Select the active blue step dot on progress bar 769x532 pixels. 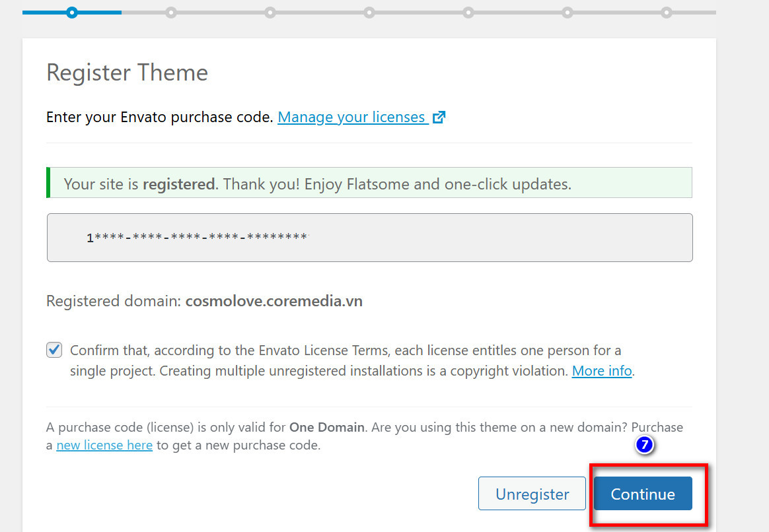pyautogui.click(x=71, y=12)
